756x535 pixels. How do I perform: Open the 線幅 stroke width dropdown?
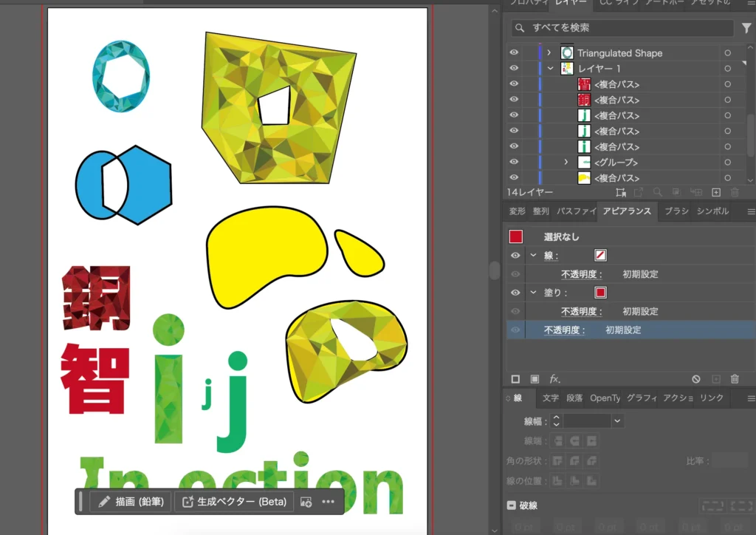(x=617, y=421)
